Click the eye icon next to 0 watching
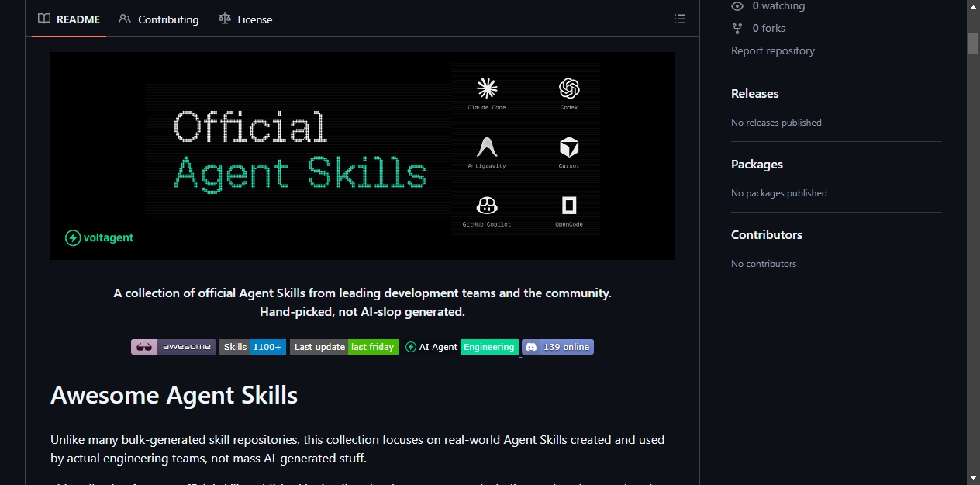The image size is (980, 485). click(x=737, y=6)
